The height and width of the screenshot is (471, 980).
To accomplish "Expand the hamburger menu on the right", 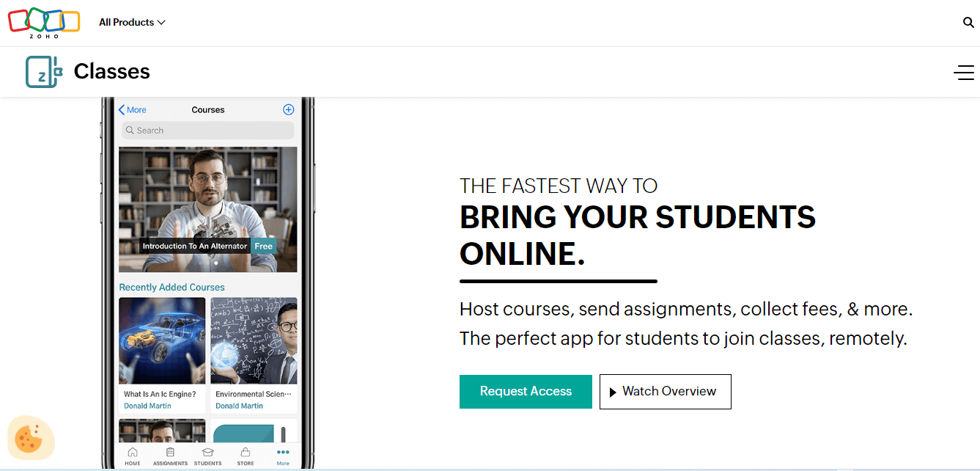I will pos(964,73).
